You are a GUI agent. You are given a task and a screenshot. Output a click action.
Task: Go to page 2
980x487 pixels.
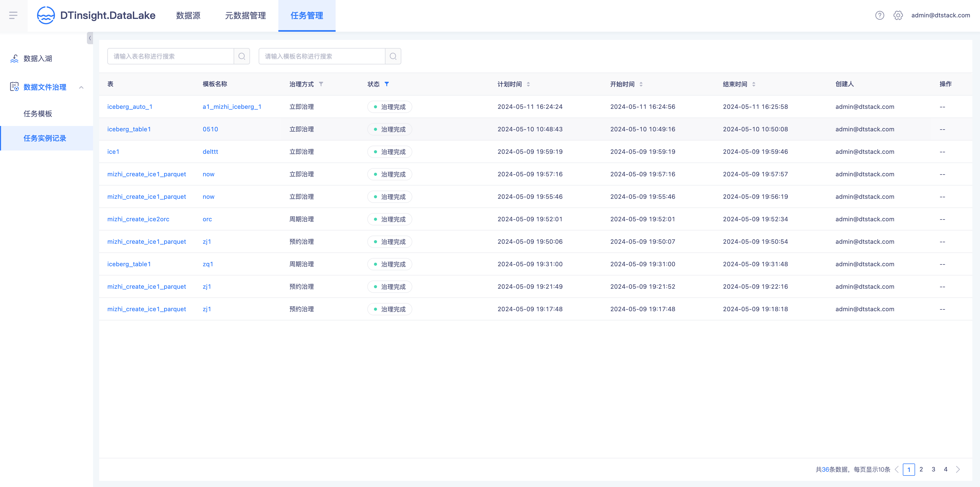click(x=921, y=469)
